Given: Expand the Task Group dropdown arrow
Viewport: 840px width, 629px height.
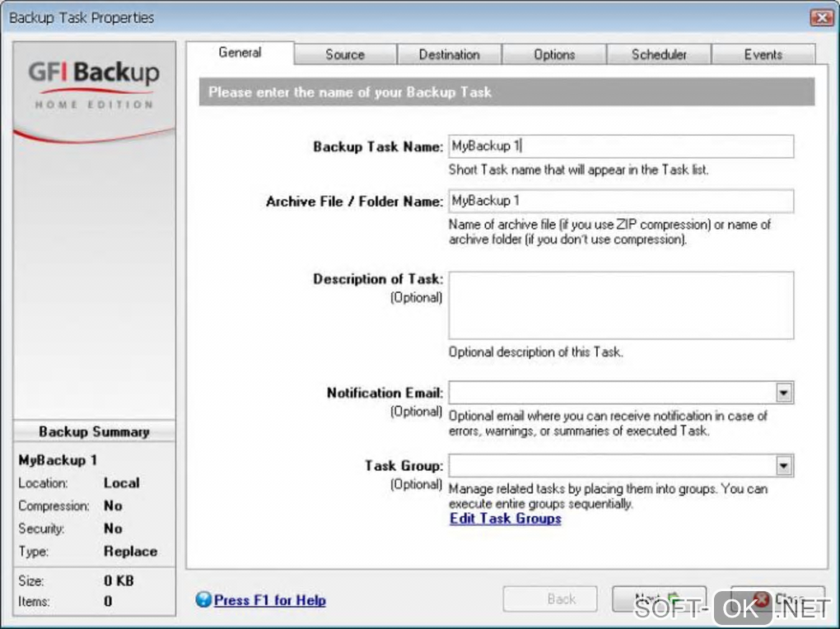Looking at the screenshot, I should pos(784,466).
